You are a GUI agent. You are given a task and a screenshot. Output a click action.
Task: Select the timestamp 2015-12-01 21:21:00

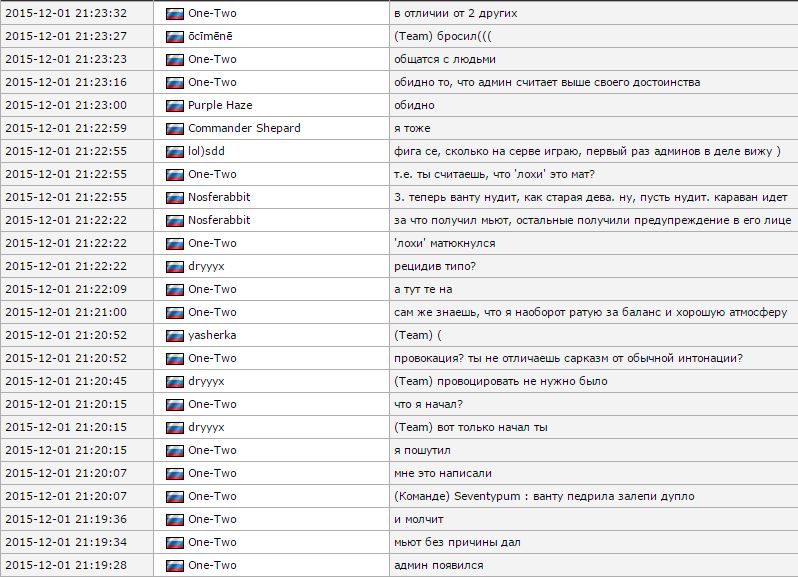(66, 312)
